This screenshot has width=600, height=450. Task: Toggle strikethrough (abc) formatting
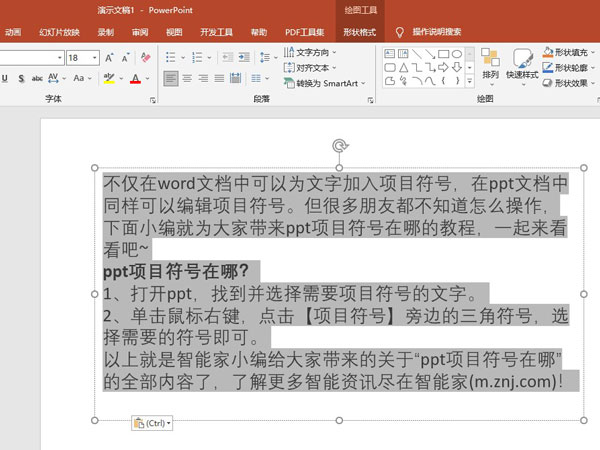click(37, 78)
